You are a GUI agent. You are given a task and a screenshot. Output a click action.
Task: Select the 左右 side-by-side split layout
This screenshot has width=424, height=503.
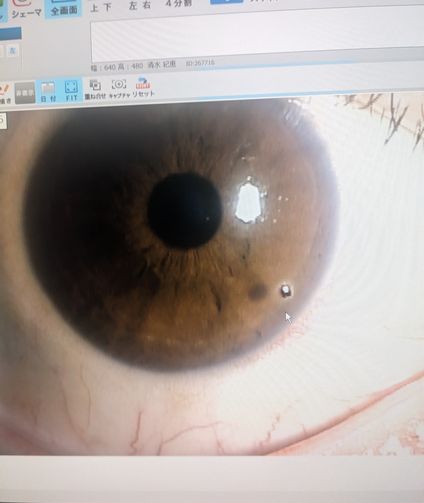(139, 6)
